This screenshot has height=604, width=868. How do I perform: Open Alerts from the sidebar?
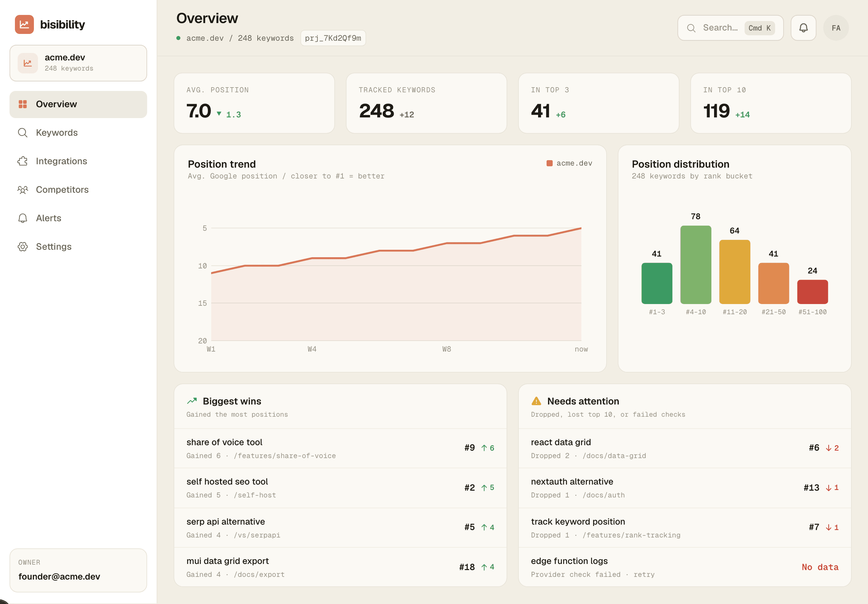pyautogui.click(x=78, y=219)
